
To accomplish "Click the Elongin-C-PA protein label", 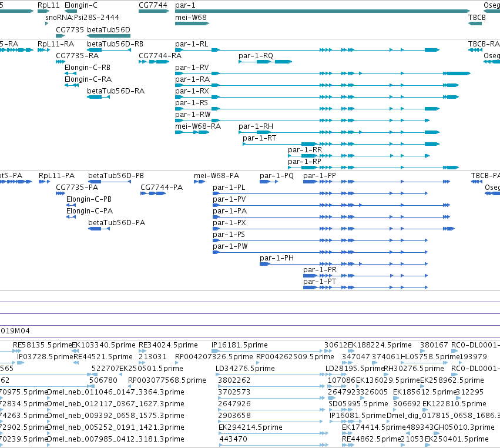I will pyautogui.click(x=90, y=211).
